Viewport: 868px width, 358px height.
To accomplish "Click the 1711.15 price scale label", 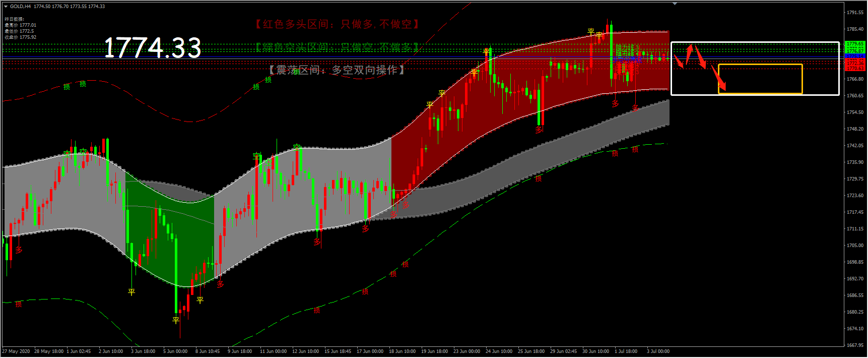I will click(855, 229).
